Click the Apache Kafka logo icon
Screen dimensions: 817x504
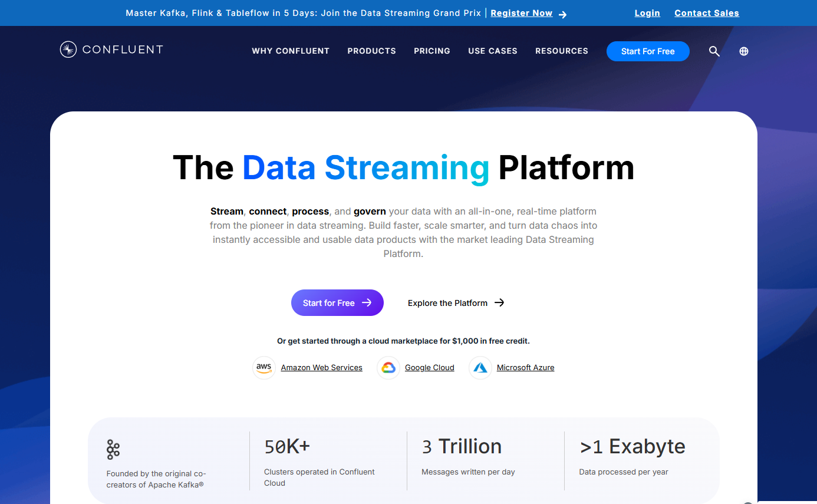click(113, 449)
